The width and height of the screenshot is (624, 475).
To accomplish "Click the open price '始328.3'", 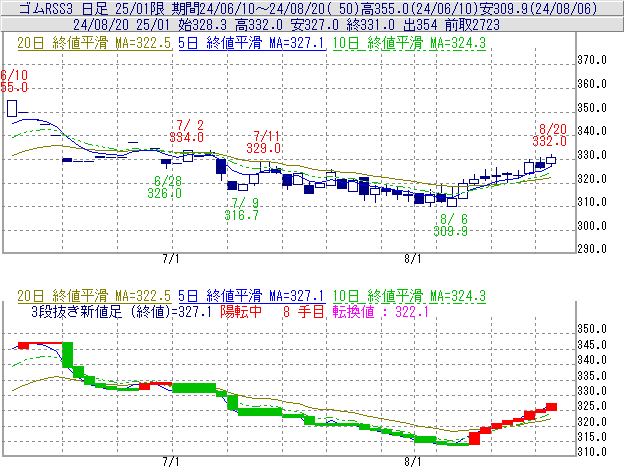I will (x=203, y=25).
